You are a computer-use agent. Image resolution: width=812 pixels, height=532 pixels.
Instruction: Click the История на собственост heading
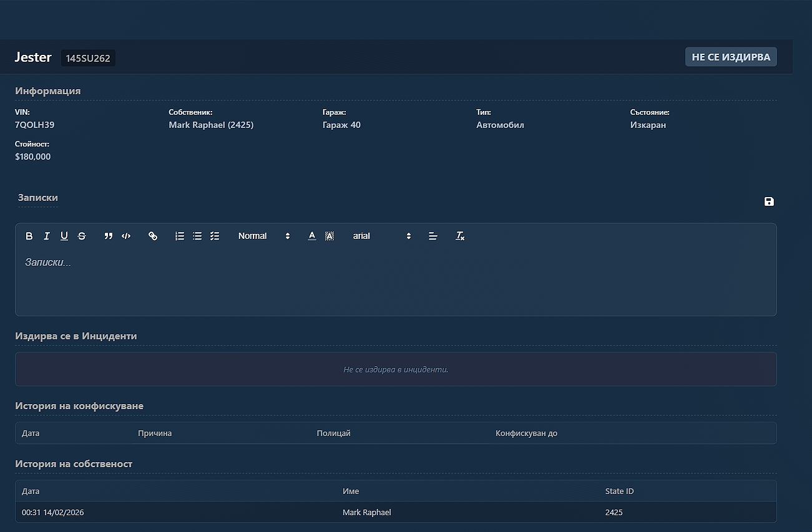(x=74, y=463)
